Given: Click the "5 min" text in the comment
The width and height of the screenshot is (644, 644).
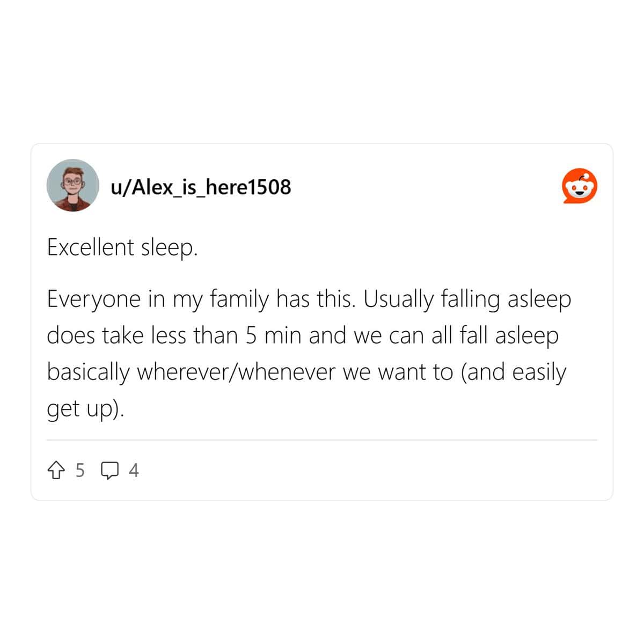Looking at the screenshot, I should [274, 335].
